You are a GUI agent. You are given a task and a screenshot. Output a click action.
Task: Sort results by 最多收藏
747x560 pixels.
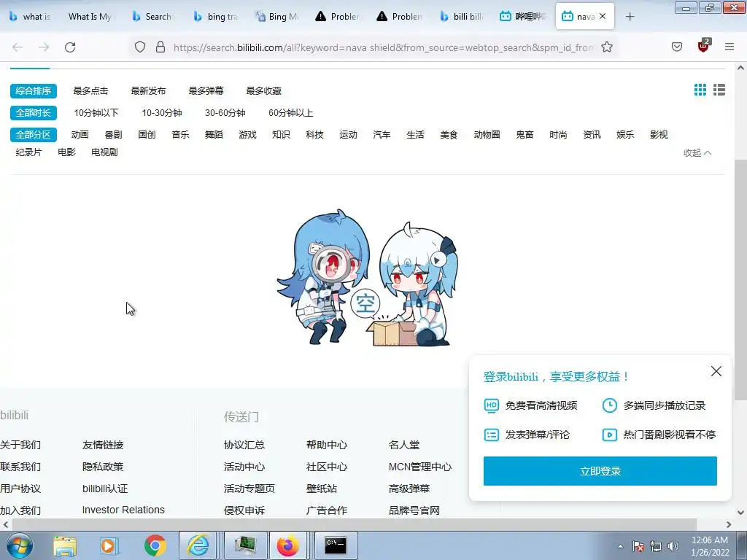[263, 91]
